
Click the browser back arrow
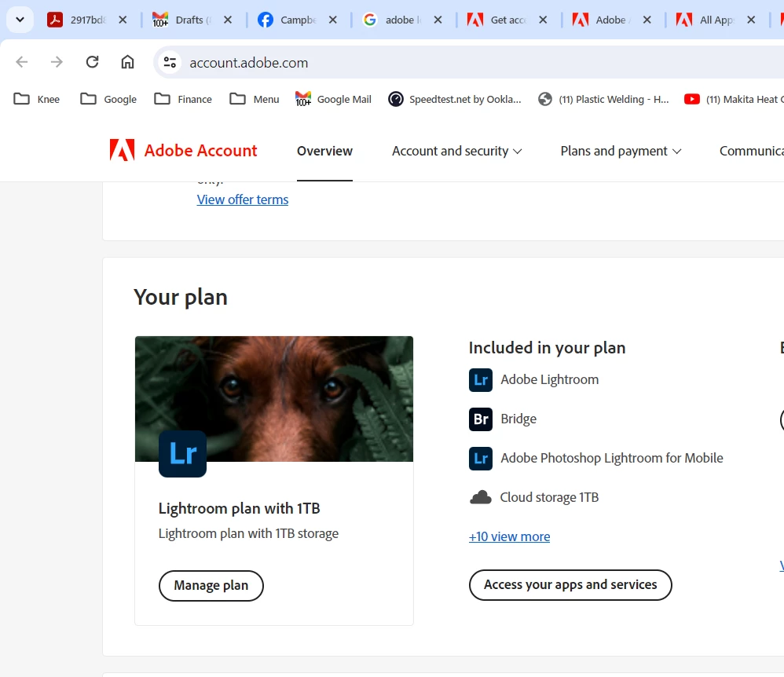click(21, 62)
